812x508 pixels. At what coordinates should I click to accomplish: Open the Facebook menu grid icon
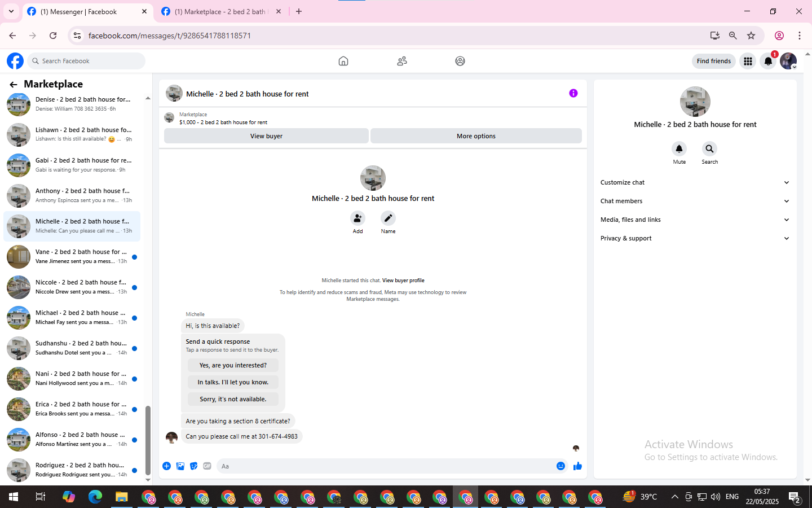point(748,61)
